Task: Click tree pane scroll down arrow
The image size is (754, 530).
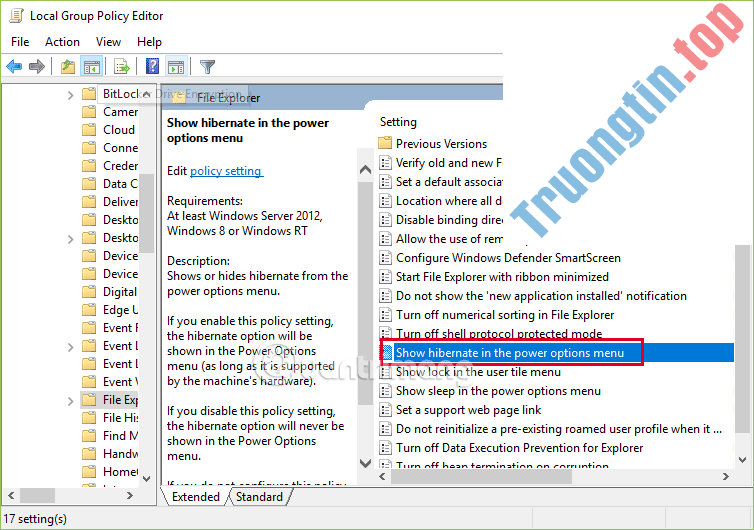Action: (x=147, y=479)
